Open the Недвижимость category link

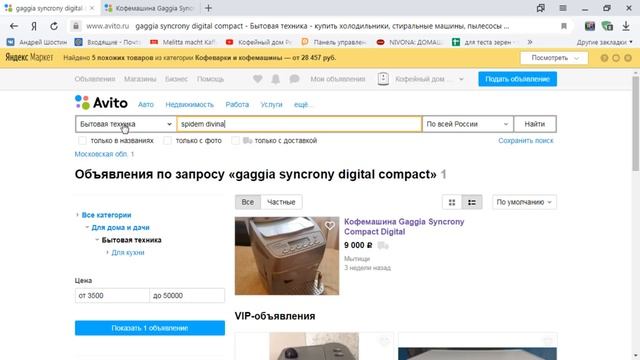tap(189, 105)
